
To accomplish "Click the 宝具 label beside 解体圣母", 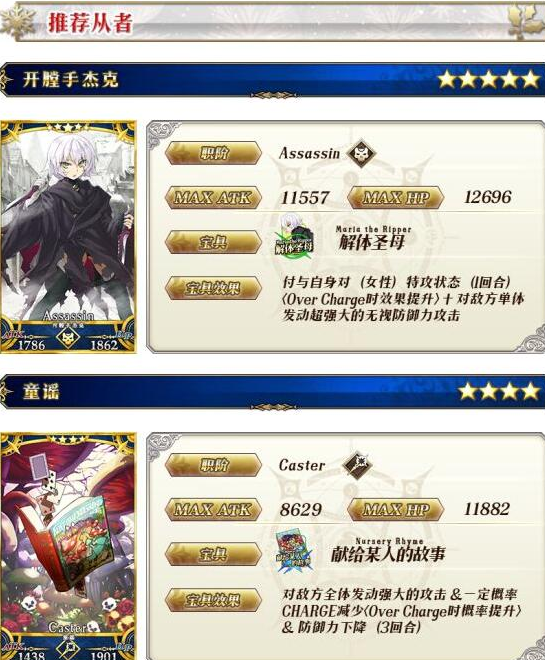I will 213,242.
